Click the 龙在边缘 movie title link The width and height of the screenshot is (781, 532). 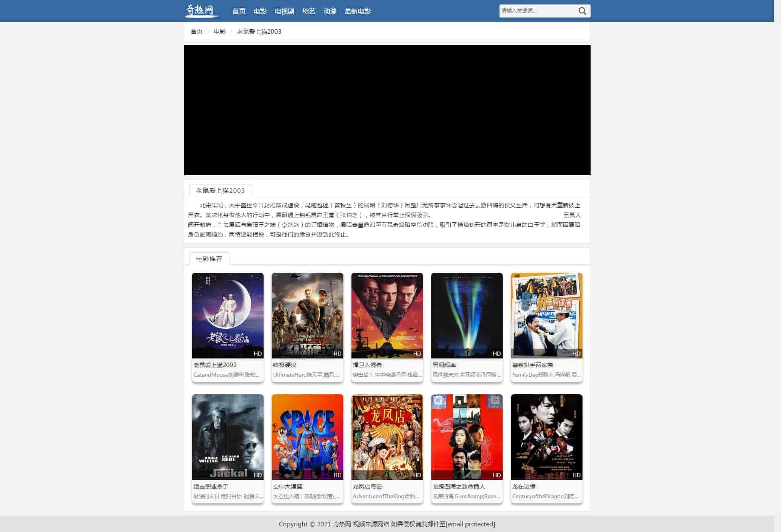click(524, 486)
